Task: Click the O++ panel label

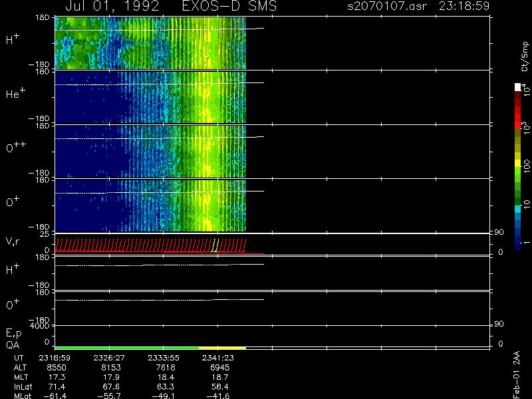Action: 16,147
